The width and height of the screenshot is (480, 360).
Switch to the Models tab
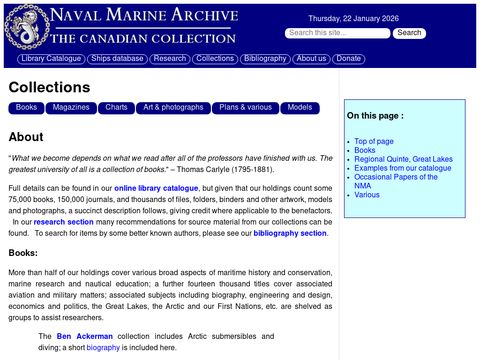pos(300,108)
